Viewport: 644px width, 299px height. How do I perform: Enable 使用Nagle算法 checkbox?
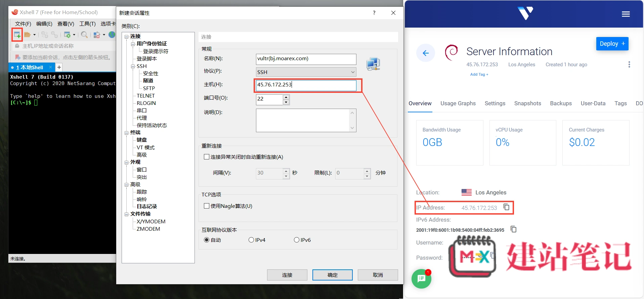(x=207, y=206)
